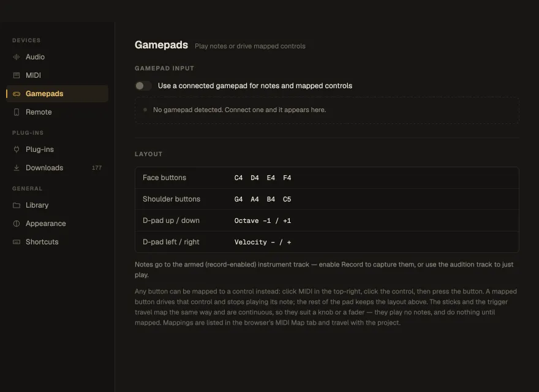Viewport: 539px width, 392px height.
Task: Go to the Remote settings section
Action: (58, 111)
